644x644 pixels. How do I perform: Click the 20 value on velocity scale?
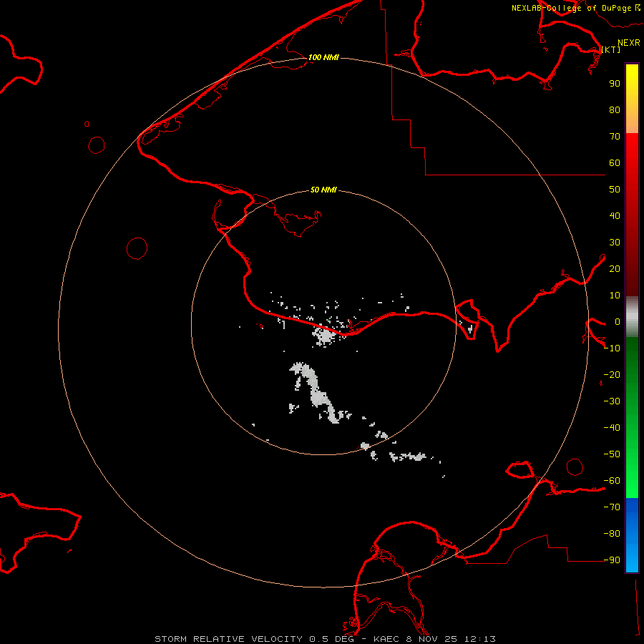615,268
